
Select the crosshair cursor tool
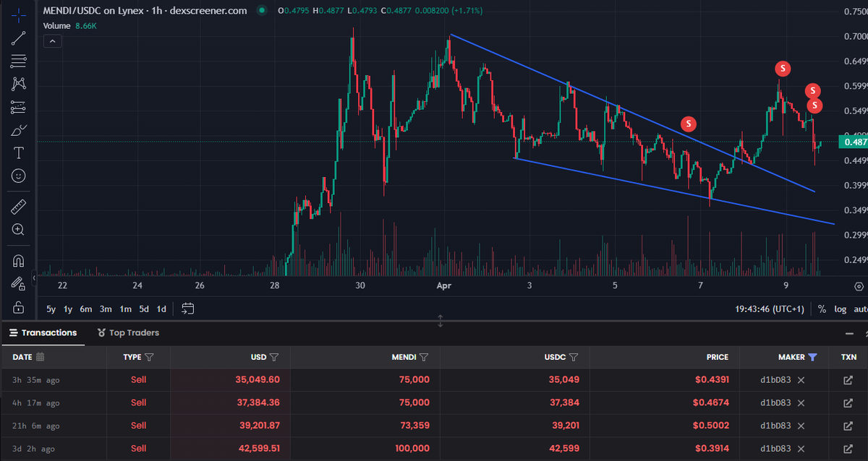(x=19, y=14)
